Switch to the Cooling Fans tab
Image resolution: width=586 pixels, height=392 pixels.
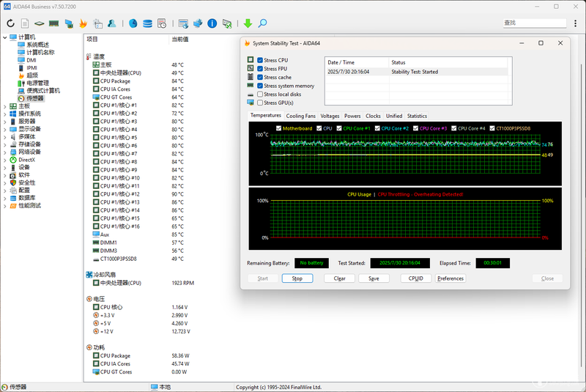(x=300, y=116)
